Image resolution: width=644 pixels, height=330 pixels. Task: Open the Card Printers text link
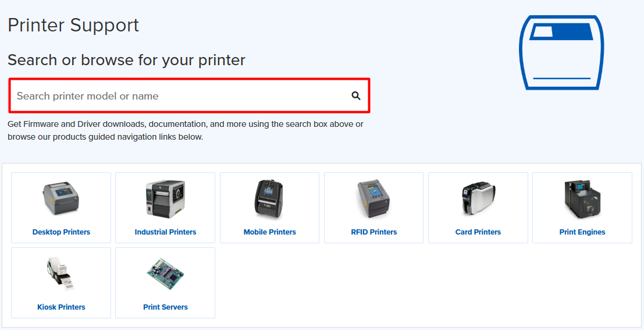point(478,232)
